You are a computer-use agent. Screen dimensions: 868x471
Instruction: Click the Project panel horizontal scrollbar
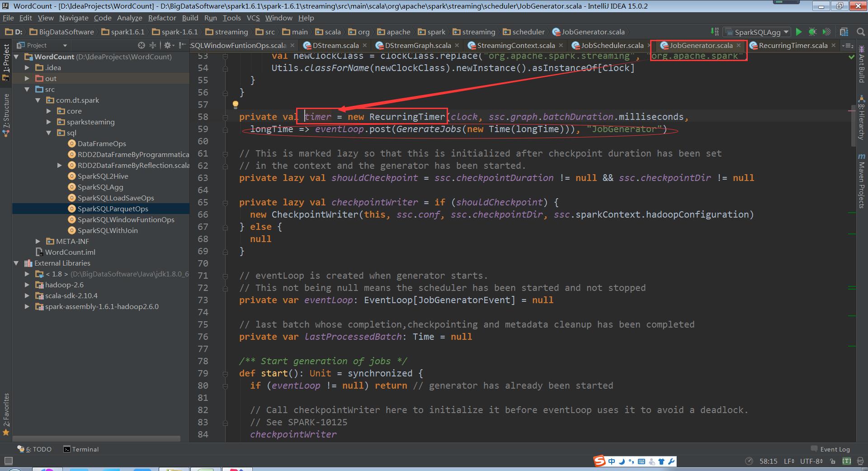[96, 438]
